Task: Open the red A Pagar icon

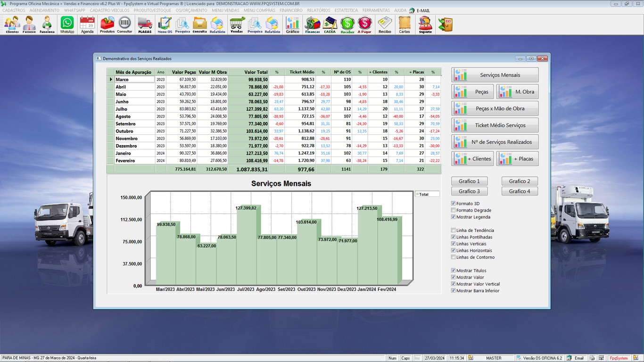Action: [364, 25]
